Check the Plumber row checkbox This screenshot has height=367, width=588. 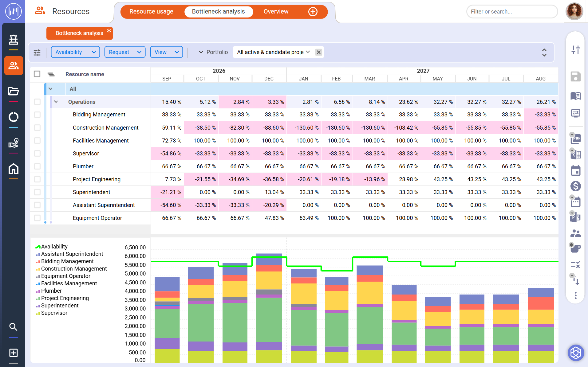click(x=37, y=166)
